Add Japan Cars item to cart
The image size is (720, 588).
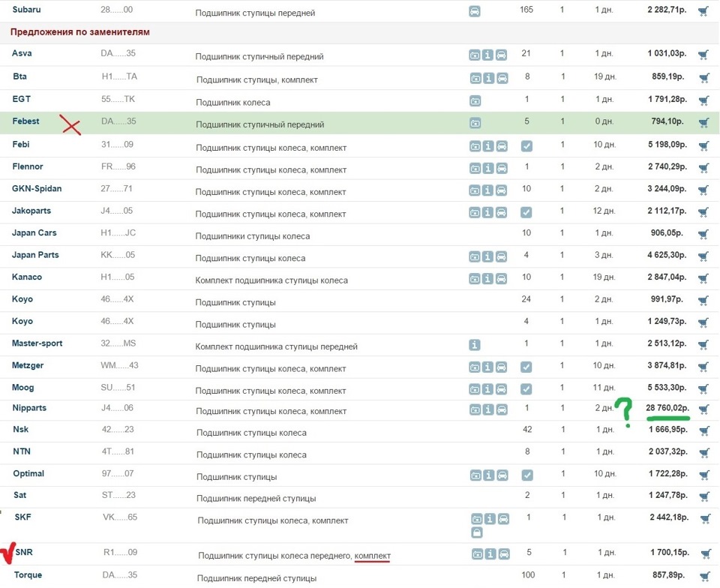coord(703,235)
